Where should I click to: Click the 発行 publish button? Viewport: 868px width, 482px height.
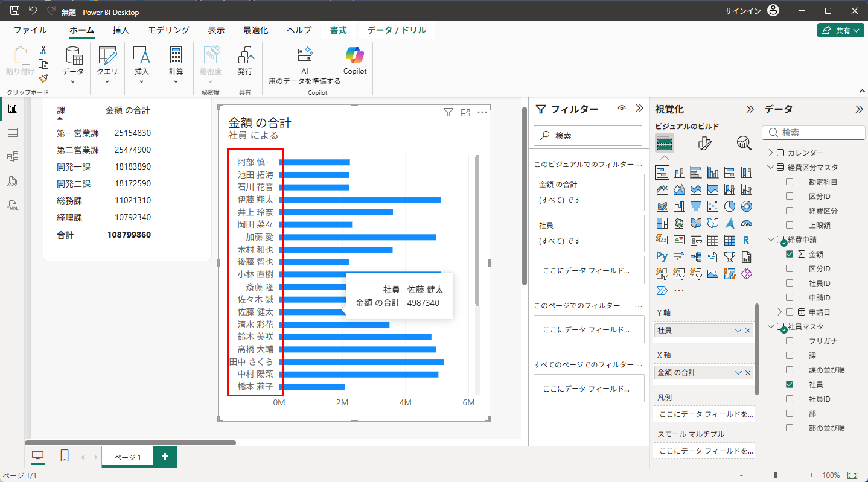(245, 60)
